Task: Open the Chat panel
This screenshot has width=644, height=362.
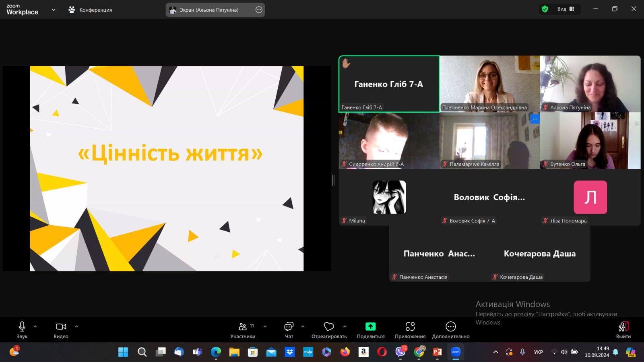Action: click(x=289, y=330)
